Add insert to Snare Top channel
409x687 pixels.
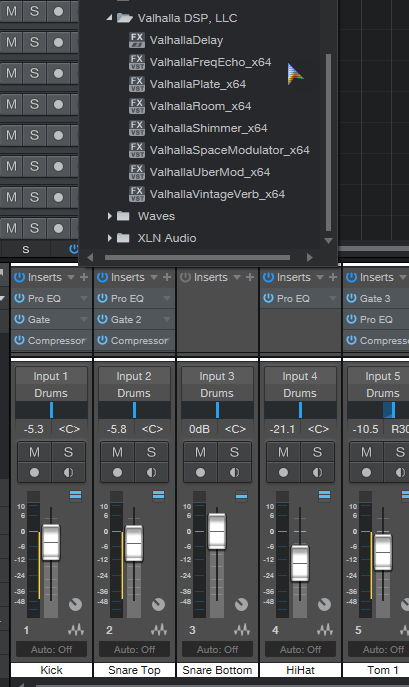point(167,277)
